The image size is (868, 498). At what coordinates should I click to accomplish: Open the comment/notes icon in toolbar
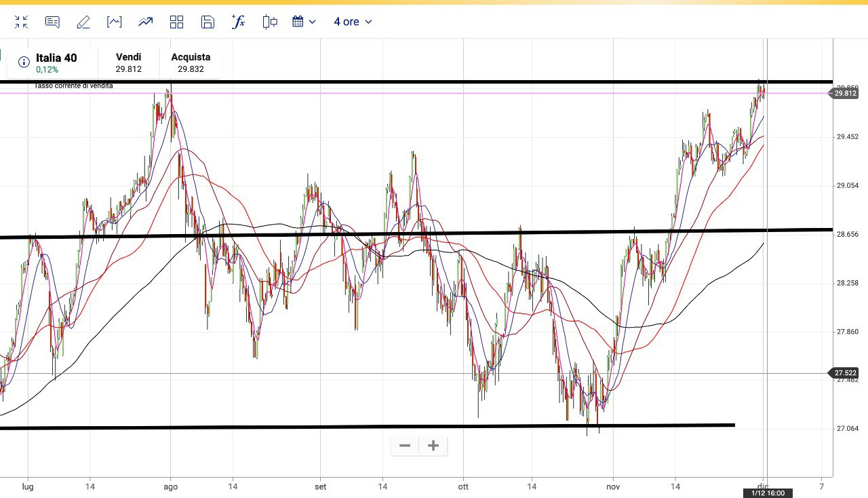coord(52,22)
